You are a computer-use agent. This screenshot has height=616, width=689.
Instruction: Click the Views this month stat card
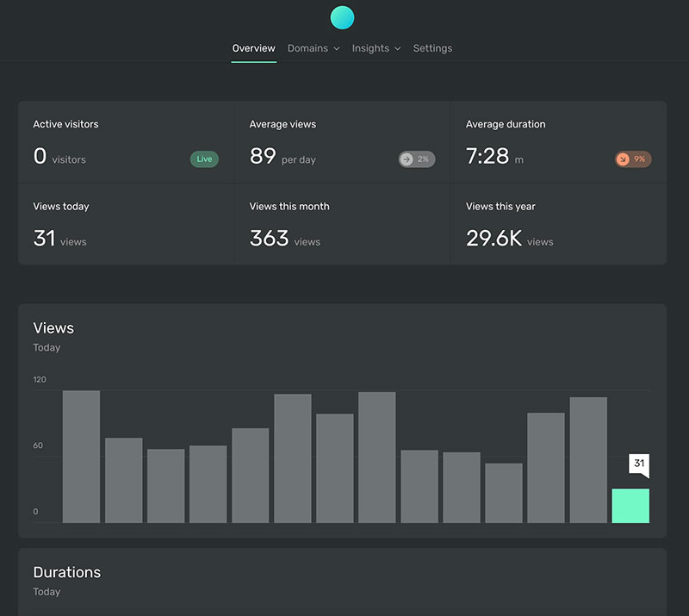tap(340, 223)
